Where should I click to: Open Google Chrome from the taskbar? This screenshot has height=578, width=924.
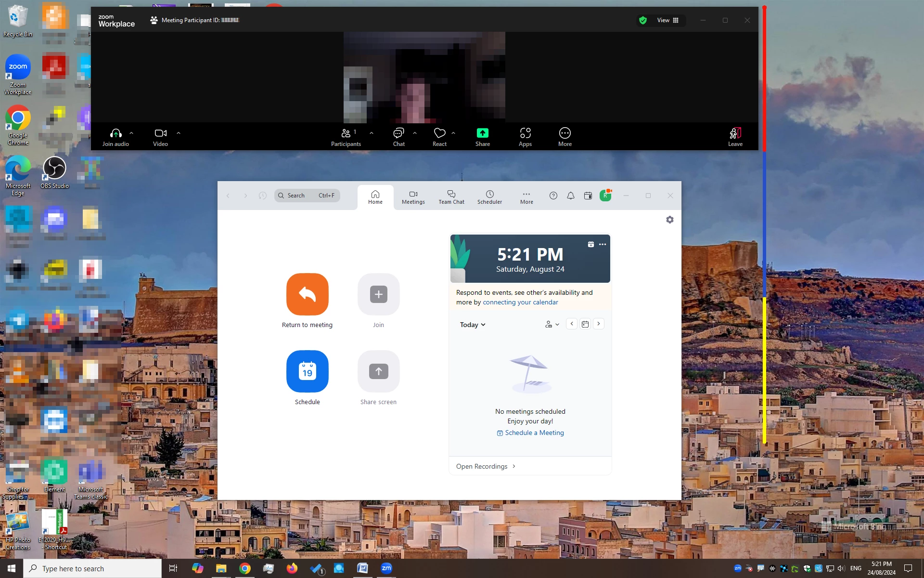[x=245, y=568]
